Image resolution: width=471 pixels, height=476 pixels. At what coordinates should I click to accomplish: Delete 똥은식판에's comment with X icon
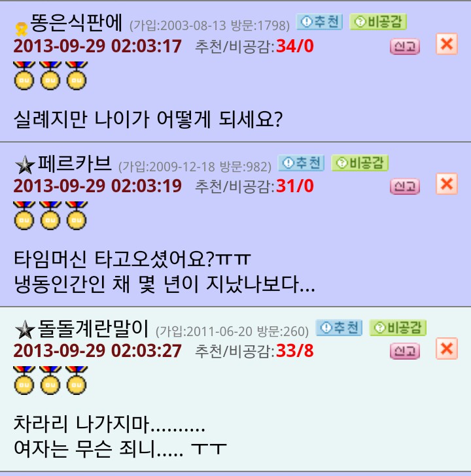point(447,44)
